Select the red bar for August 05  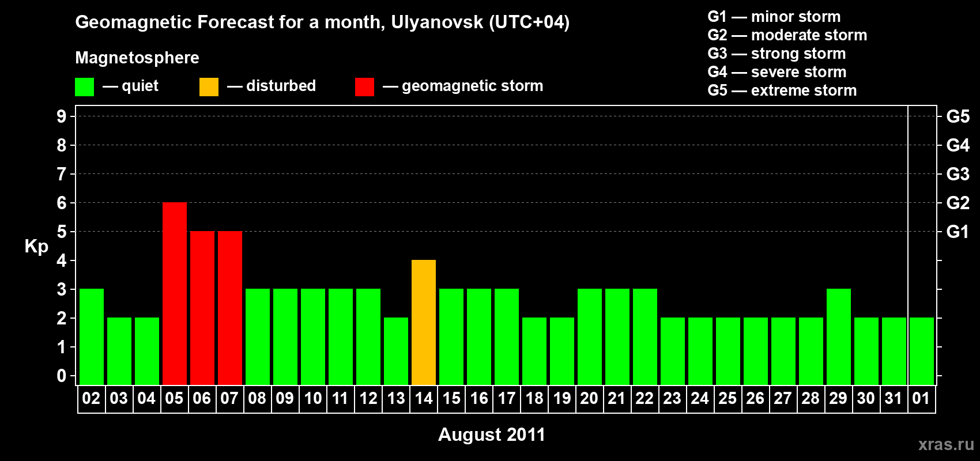[x=175, y=293]
